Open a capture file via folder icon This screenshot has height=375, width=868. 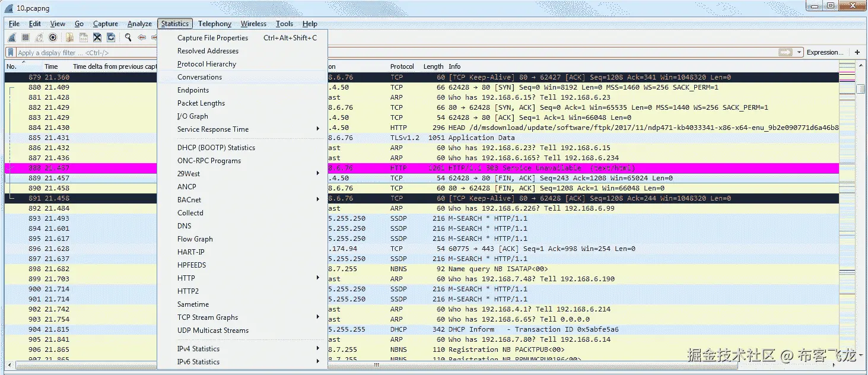click(x=70, y=38)
